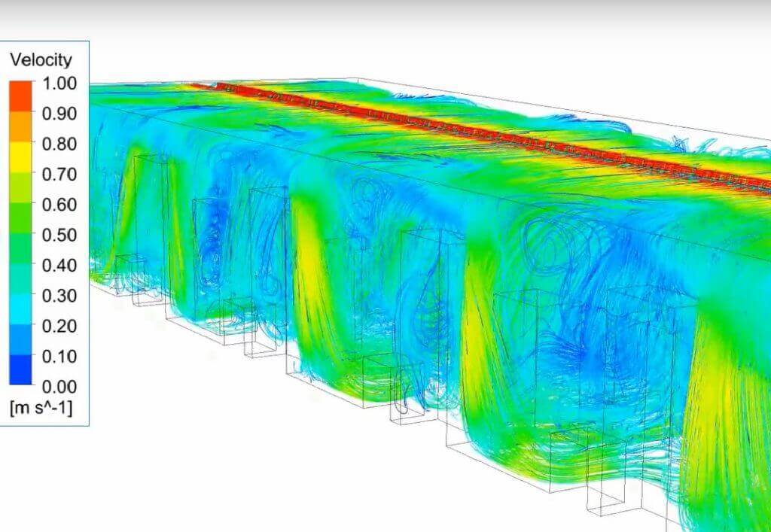The height and width of the screenshot is (532, 771).
Task: Select the 0.60 legend value label
Action: [x=59, y=205]
